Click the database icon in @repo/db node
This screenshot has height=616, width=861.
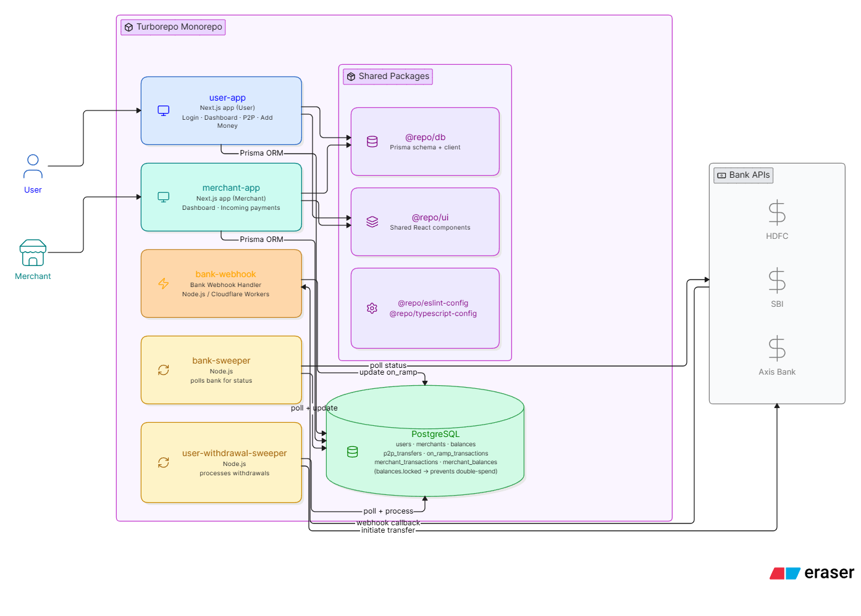(372, 141)
